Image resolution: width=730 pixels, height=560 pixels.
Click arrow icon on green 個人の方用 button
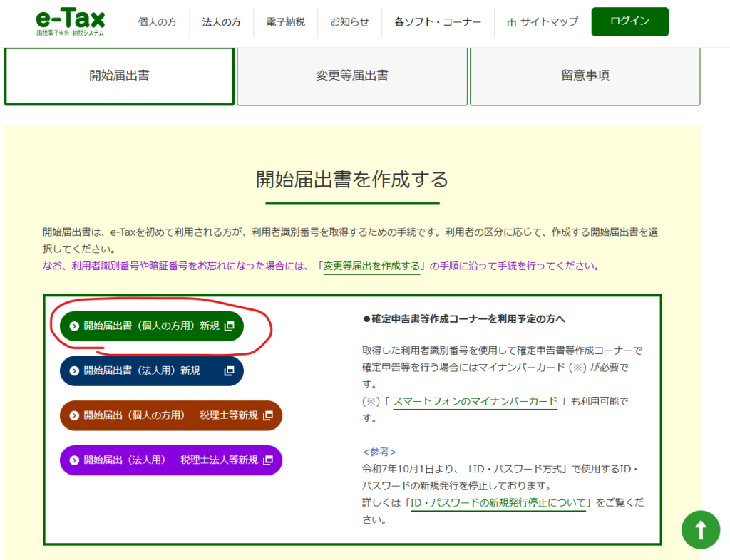tap(74, 326)
